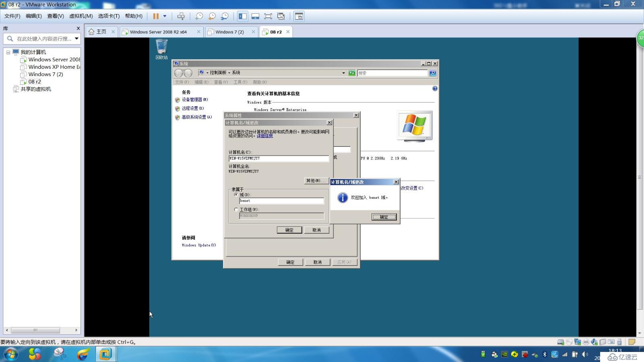Open the Windows Update(U) link
Viewport: 644px width, 362px height.
coord(199,245)
